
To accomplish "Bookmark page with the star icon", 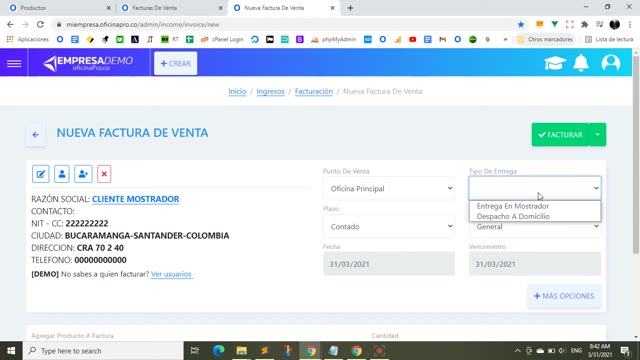I will (x=521, y=24).
